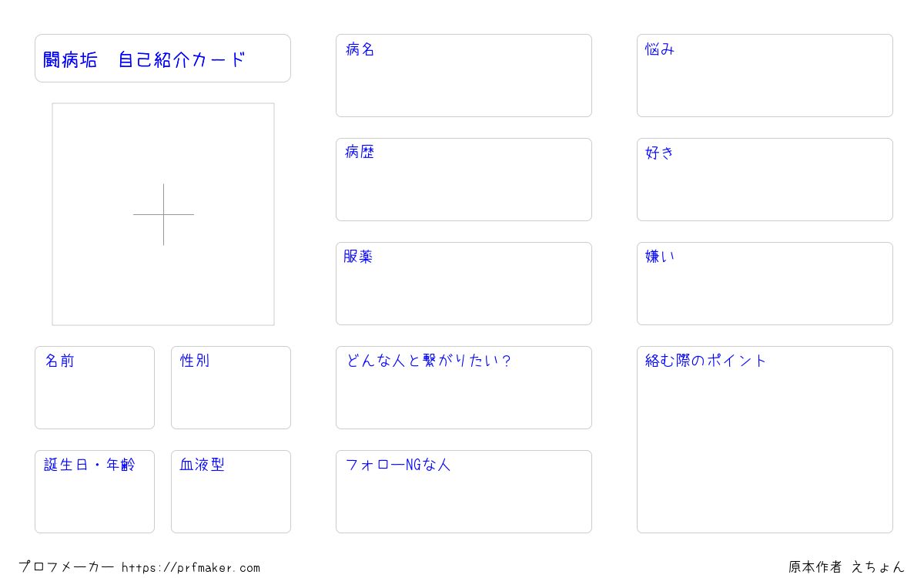Select the 好き field
This screenshot has height=578, width=924.
(765, 180)
